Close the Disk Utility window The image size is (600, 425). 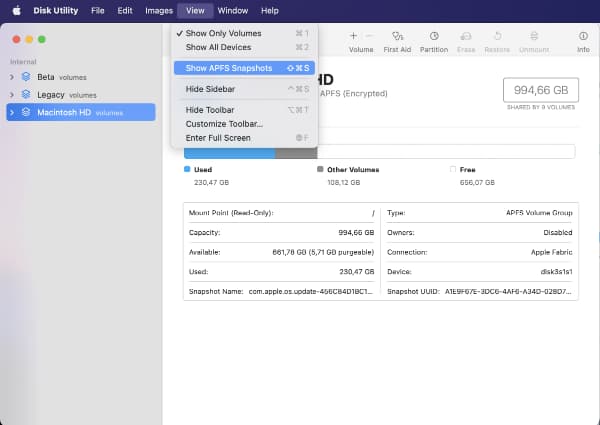coord(16,39)
